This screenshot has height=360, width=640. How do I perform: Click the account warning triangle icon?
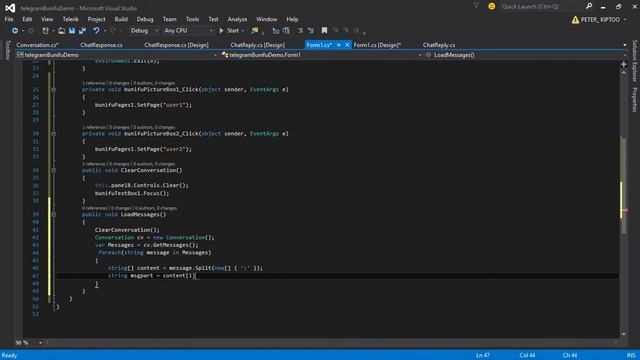tap(575, 20)
